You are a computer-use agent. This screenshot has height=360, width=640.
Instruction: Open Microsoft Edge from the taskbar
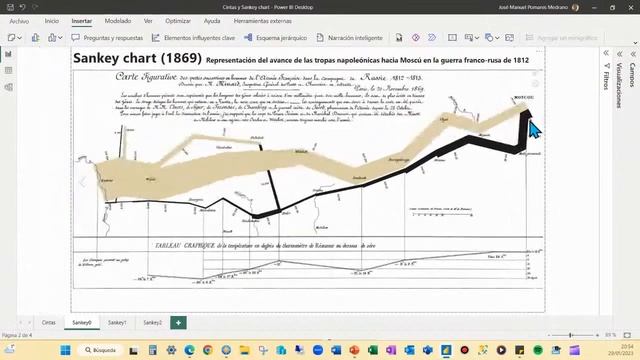tap(189, 350)
